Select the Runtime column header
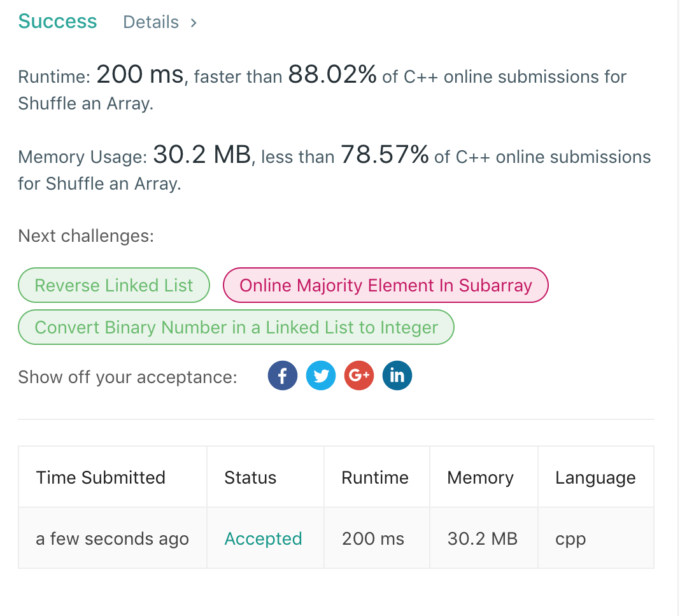Viewport: 680px width, 616px height. [x=375, y=478]
